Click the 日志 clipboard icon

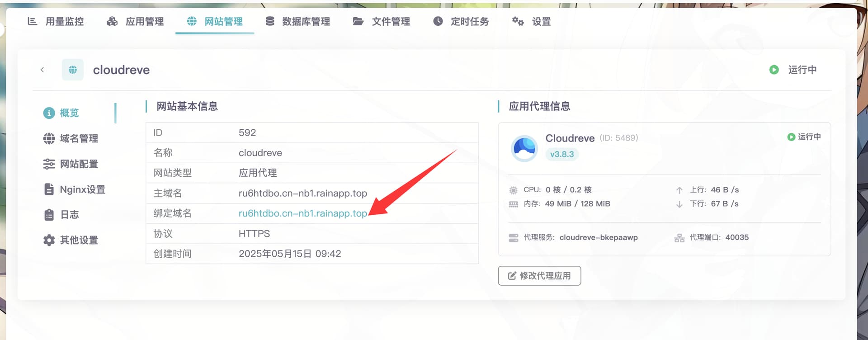[x=49, y=214]
